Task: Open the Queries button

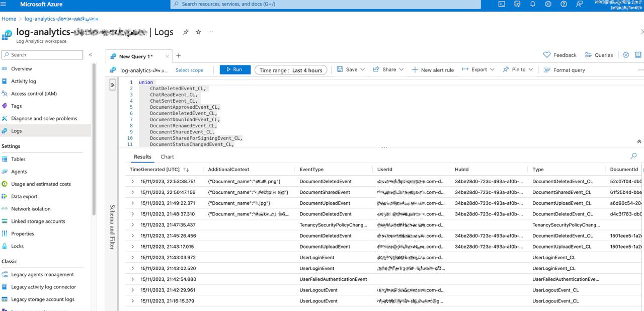Action: pos(599,55)
